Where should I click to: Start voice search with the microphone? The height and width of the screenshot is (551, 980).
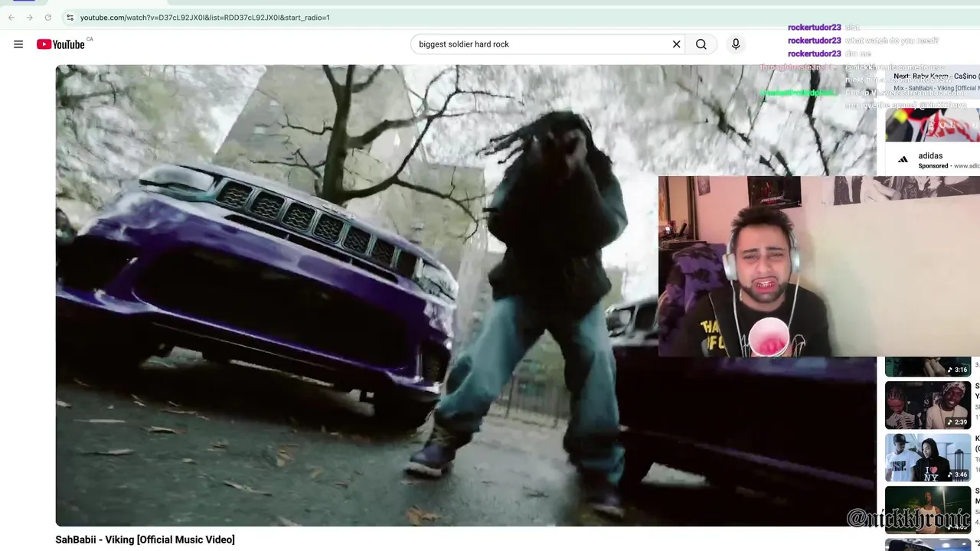pos(736,44)
